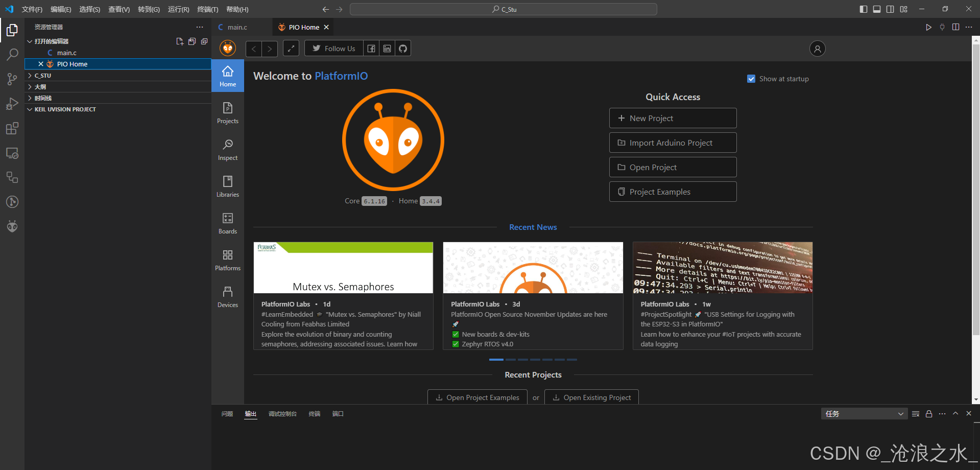The width and height of the screenshot is (980, 470).
Task: Click the Run play icon in editor title
Action: click(x=928, y=27)
